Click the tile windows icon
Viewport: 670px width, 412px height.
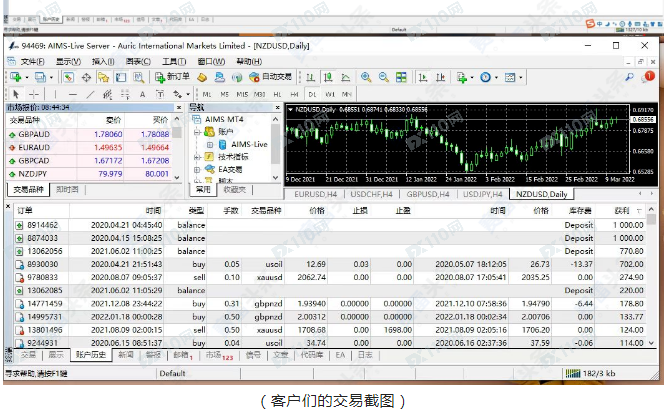pyautogui.click(x=401, y=77)
